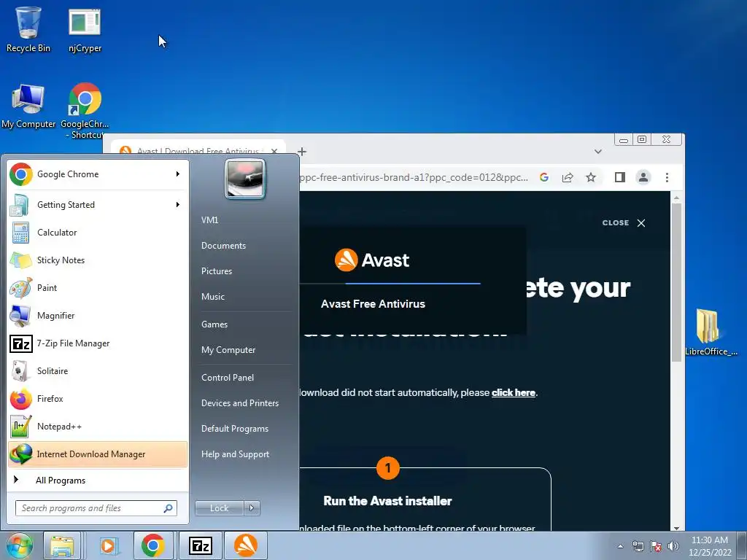
Task: Launch Firefox from Start menu
Action: (x=98, y=399)
